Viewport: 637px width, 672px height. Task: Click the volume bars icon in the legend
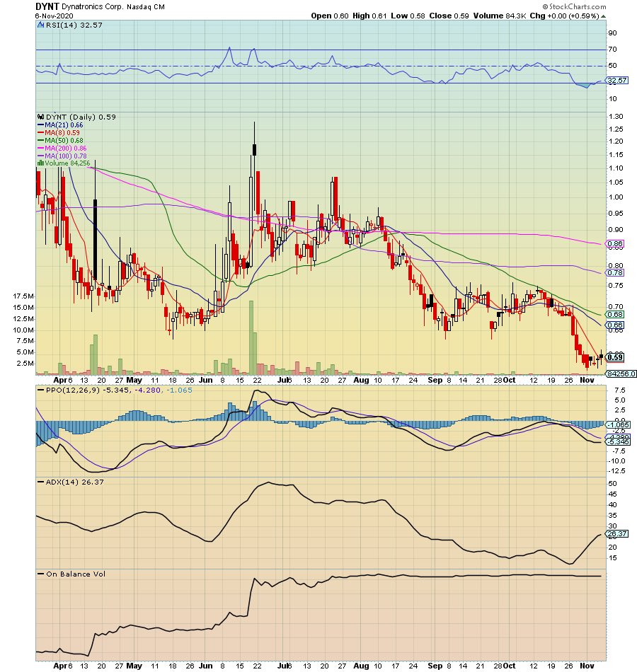tap(41, 163)
